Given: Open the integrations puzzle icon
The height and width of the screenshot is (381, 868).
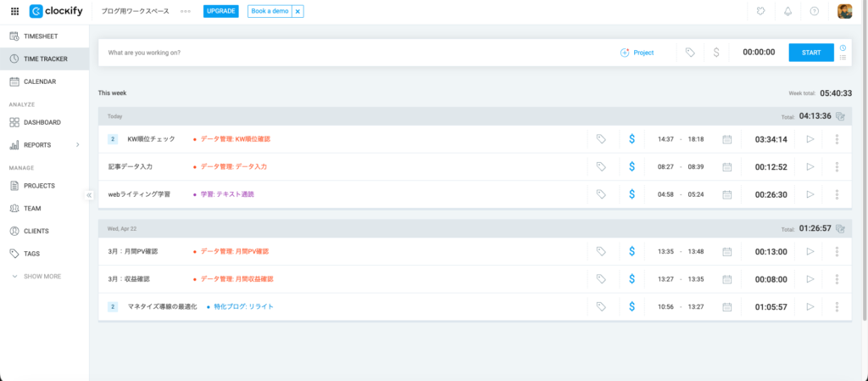Looking at the screenshot, I should point(761,11).
